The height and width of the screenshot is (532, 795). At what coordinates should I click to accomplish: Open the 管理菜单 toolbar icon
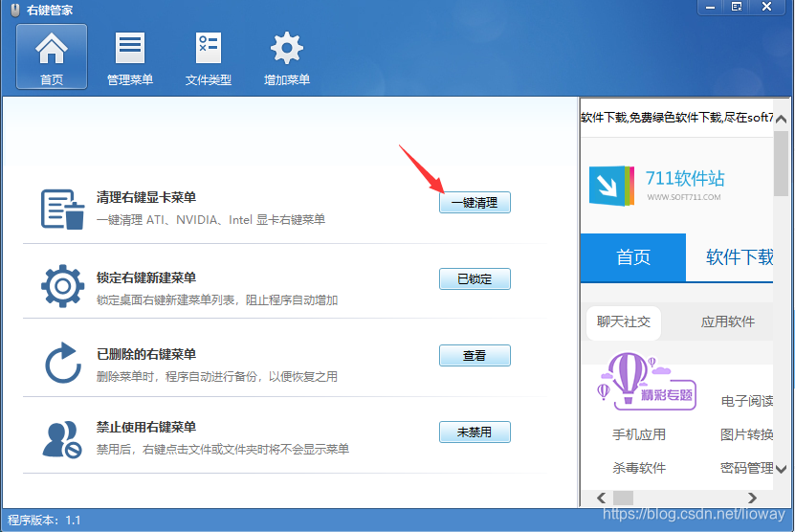click(130, 58)
